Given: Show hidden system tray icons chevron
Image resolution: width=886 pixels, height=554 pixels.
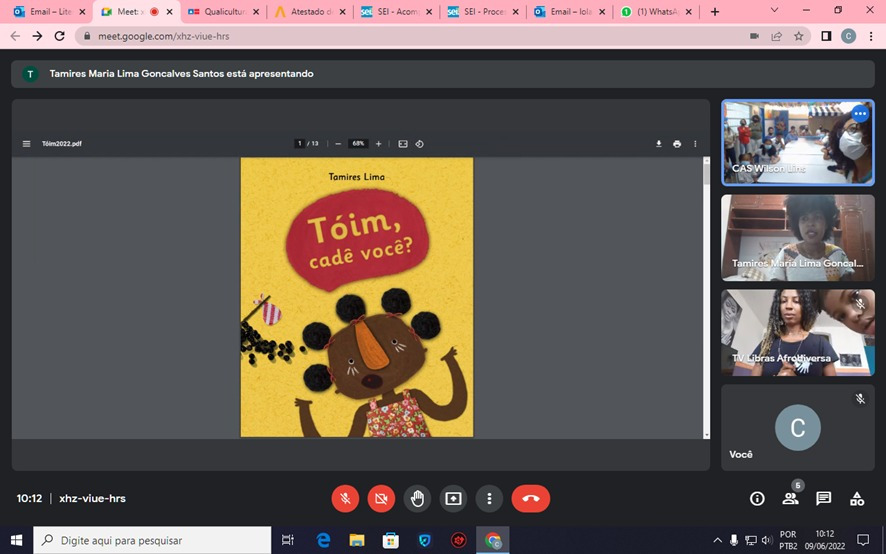Looking at the screenshot, I should [718, 540].
